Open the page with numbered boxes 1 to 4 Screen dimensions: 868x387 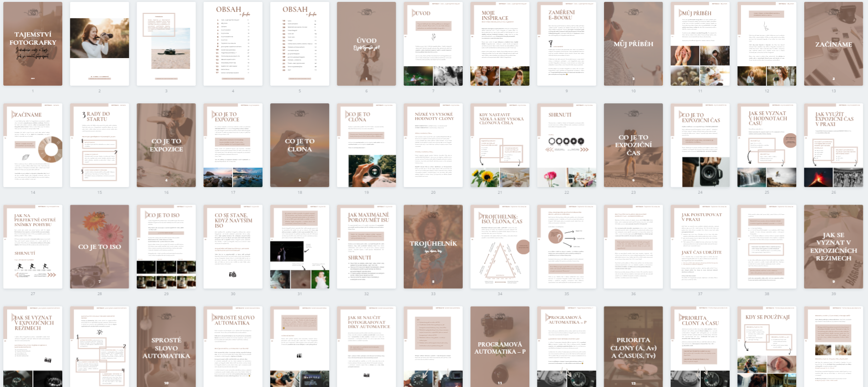pos(99,347)
